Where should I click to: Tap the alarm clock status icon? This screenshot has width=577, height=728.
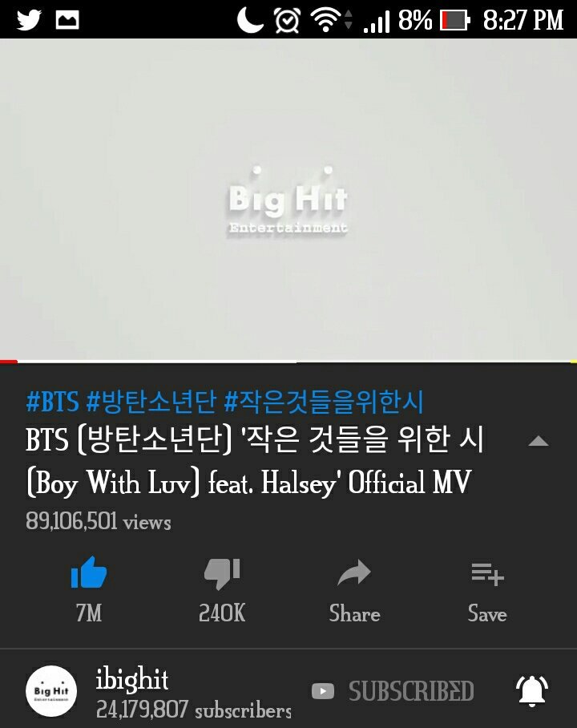click(x=287, y=20)
